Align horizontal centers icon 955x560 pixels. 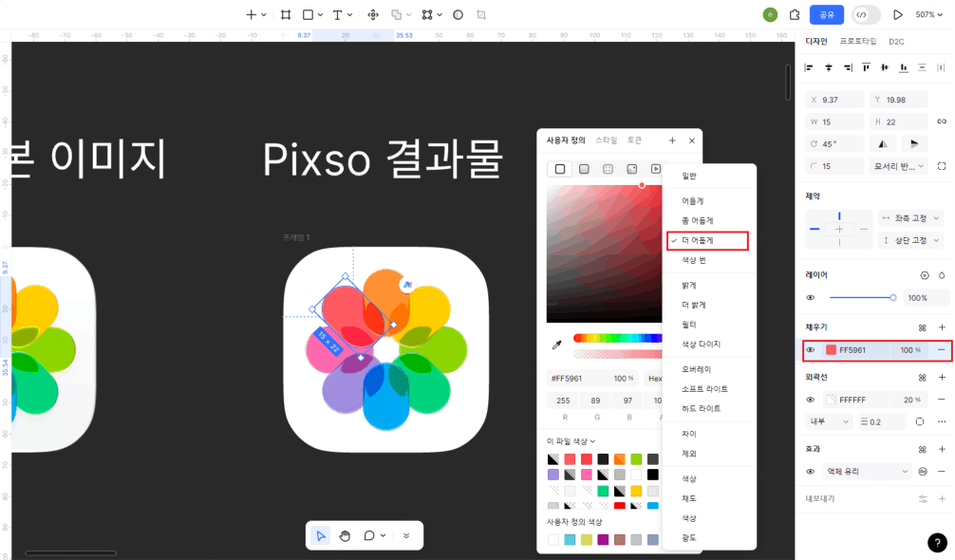[x=829, y=67]
